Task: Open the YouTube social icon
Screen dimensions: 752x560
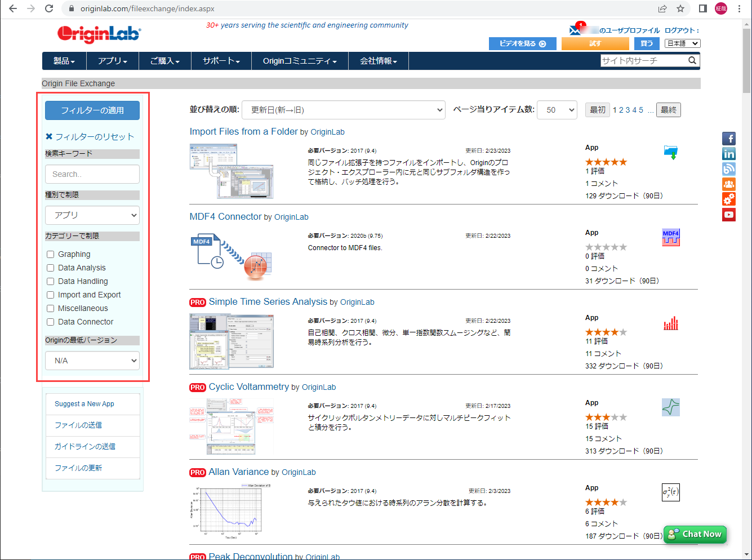Action: point(729,215)
